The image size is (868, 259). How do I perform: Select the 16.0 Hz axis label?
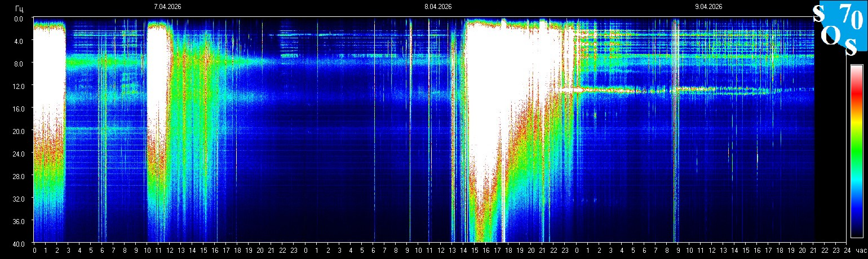point(19,109)
